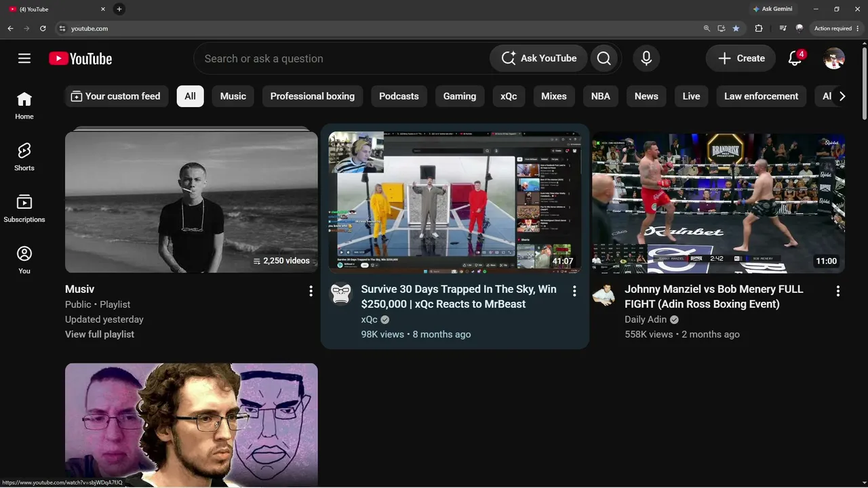Click the Ask YouTube button
Image resolution: width=868 pixels, height=488 pixels.
click(x=538, y=58)
